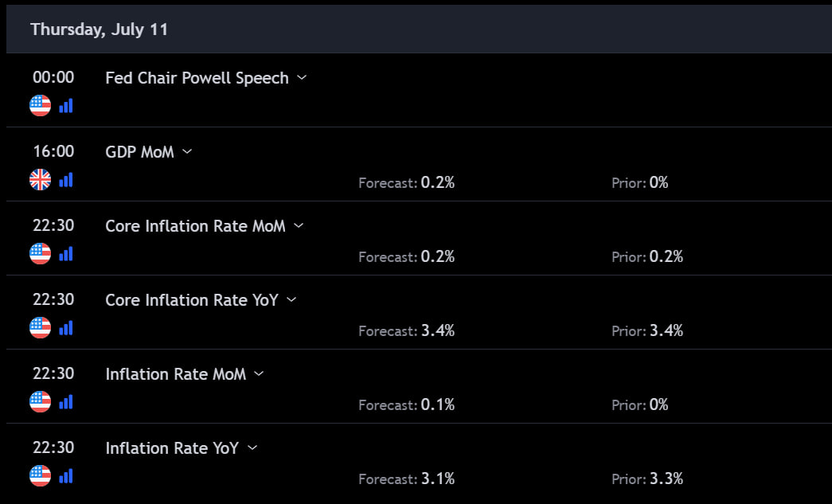Image resolution: width=832 pixels, height=504 pixels.
Task: Click the 3.4% prior value for Core Inflation YoY
Action: tap(666, 330)
